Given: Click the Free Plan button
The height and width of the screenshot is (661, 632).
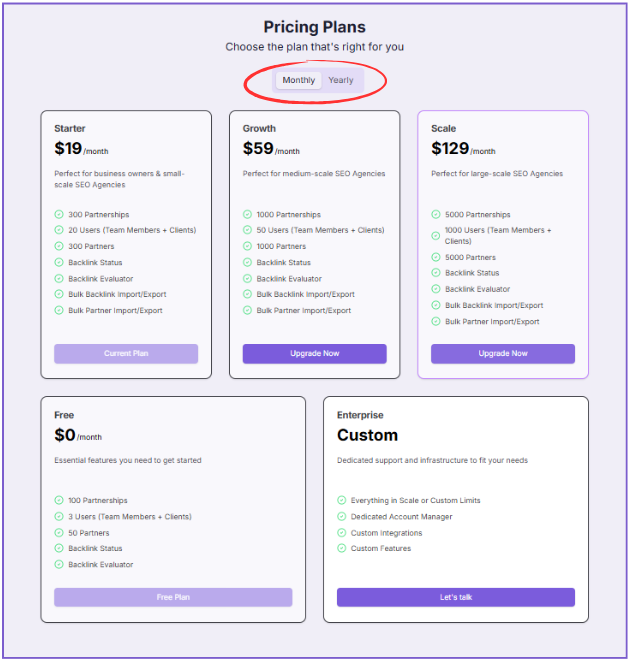Looking at the screenshot, I should (173, 597).
